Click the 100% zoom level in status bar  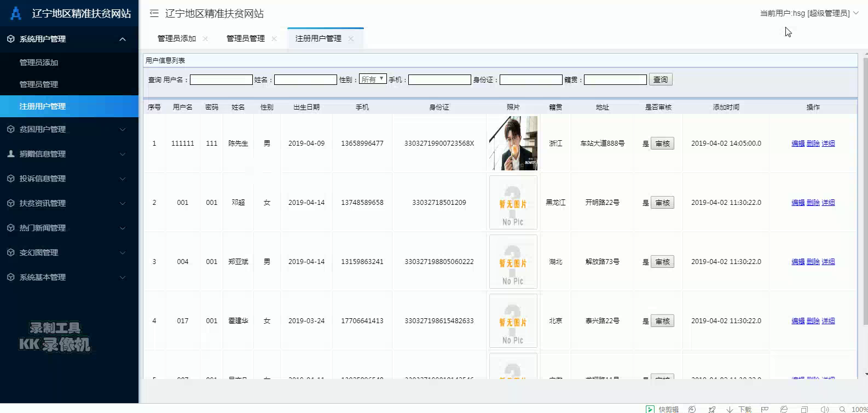859,409
